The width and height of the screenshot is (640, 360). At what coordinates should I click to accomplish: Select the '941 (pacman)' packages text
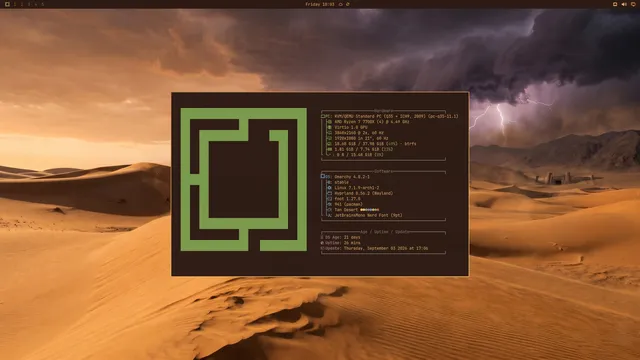349,204
